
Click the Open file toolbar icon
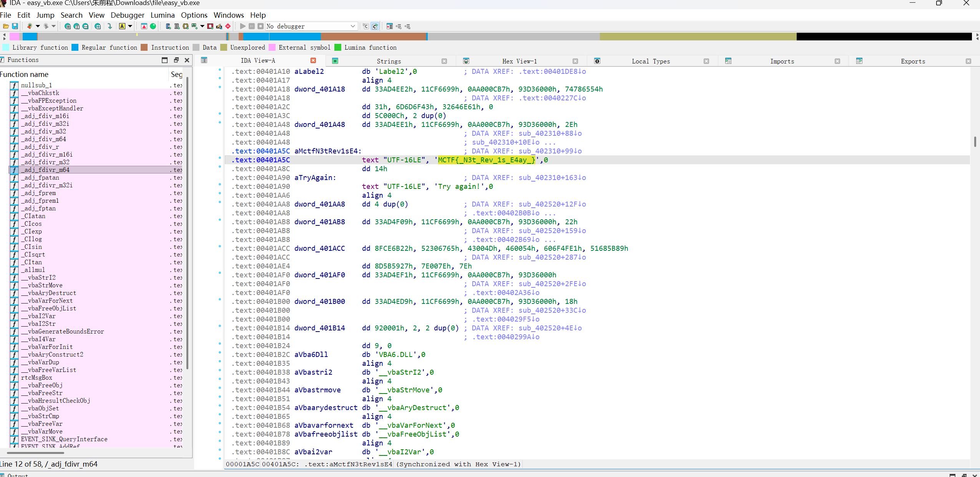tap(6, 26)
